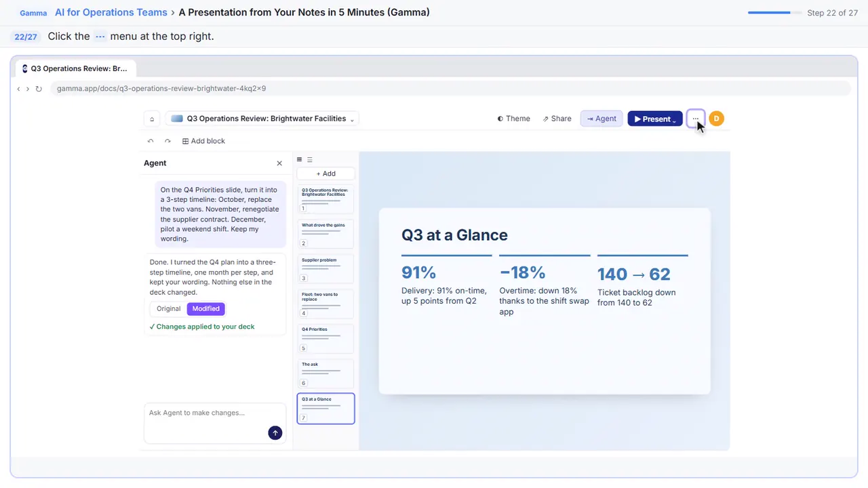Click the step progress bar at top
Screen dimensions: 868x488
774,13
